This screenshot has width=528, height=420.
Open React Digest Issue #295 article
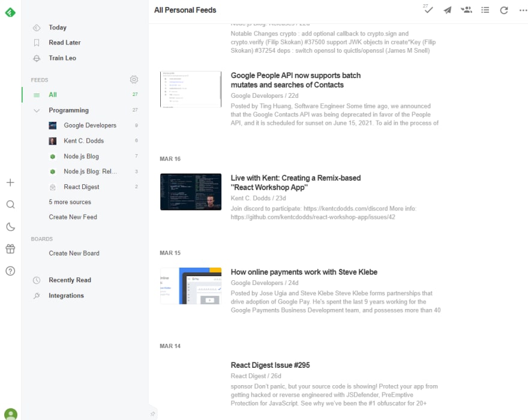point(270,365)
